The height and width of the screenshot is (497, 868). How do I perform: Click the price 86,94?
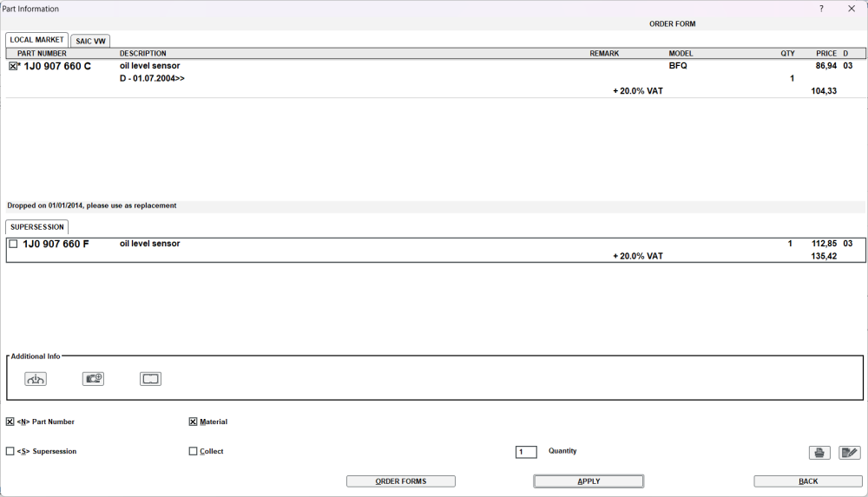click(x=826, y=66)
